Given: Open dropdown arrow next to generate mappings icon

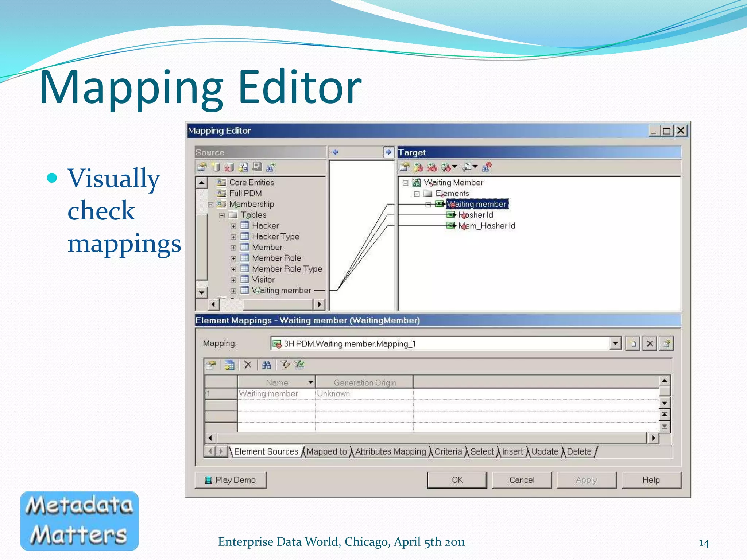Looking at the screenshot, I should click(454, 167).
